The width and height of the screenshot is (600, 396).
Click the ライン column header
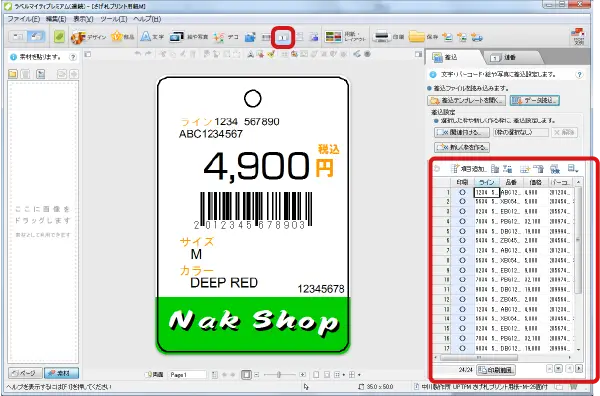(487, 182)
